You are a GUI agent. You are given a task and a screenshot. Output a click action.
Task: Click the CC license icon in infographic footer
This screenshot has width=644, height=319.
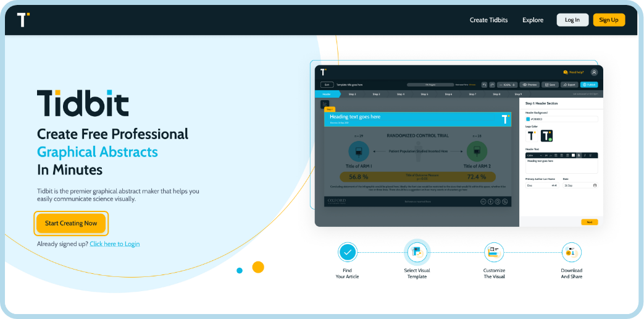(x=483, y=202)
